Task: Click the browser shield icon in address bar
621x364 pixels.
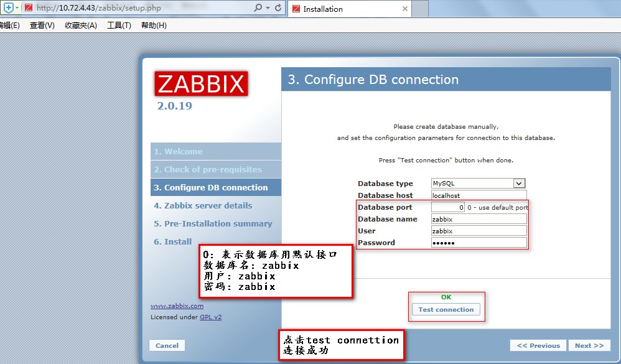Action: tap(8, 7)
